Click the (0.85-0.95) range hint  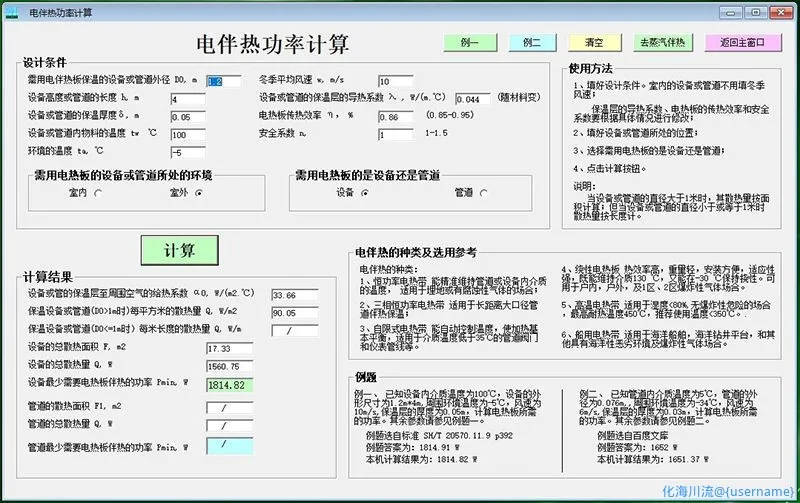(449, 115)
